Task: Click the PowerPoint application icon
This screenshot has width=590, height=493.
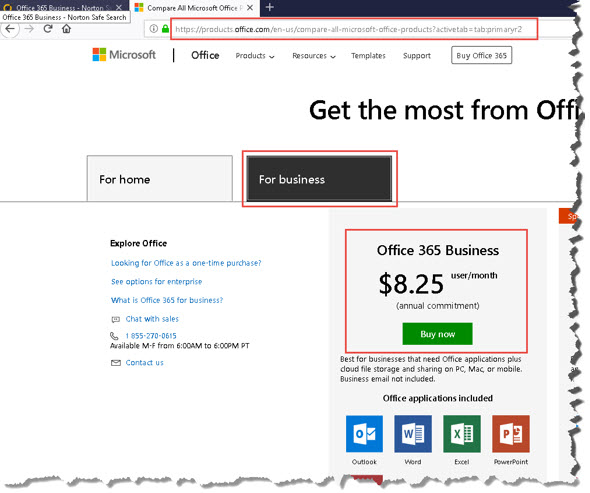Action: 511,434
